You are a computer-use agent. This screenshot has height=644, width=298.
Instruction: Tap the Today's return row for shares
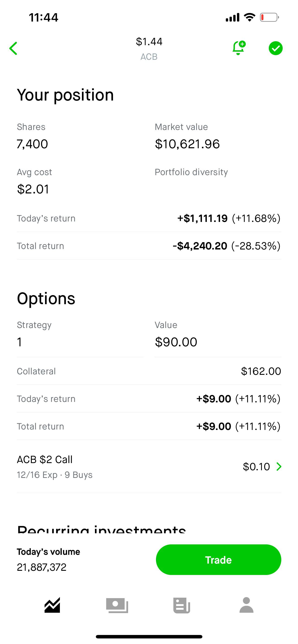149,218
